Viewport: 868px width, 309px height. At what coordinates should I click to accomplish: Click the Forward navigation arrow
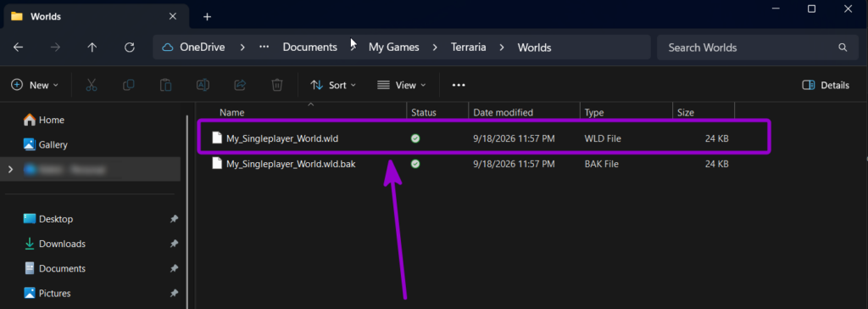[x=55, y=48]
